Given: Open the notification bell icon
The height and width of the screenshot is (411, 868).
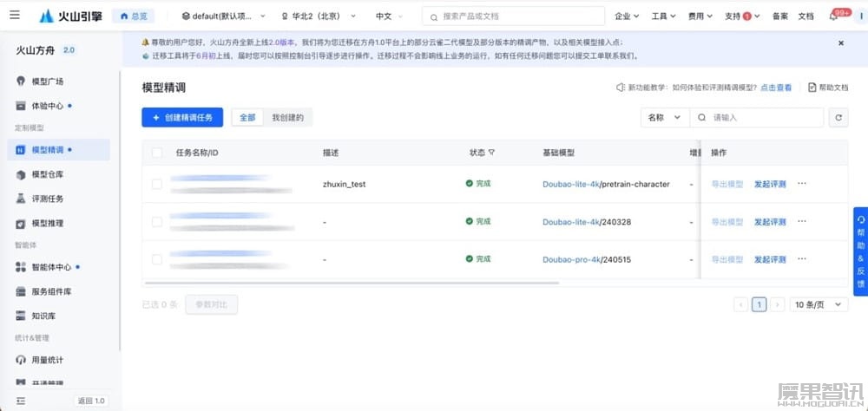Looking at the screenshot, I should pyautogui.click(x=833, y=16).
